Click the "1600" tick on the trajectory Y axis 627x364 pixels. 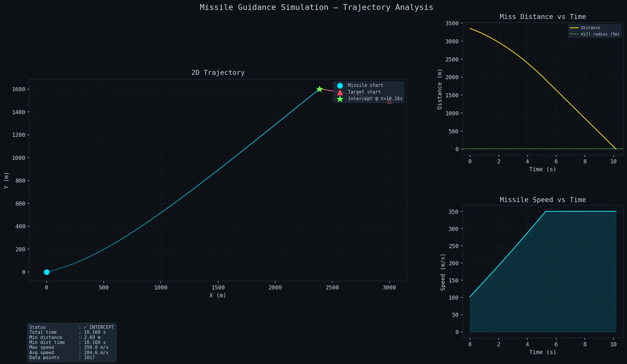[18, 89]
